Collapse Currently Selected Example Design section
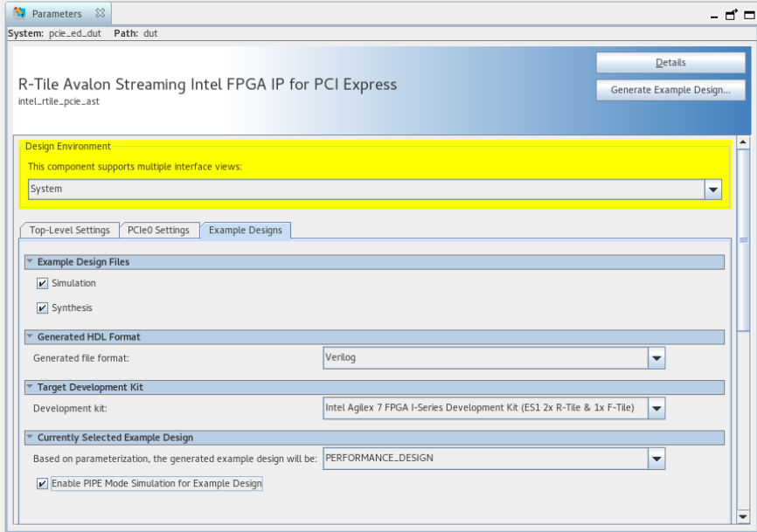 pyautogui.click(x=30, y=437)
